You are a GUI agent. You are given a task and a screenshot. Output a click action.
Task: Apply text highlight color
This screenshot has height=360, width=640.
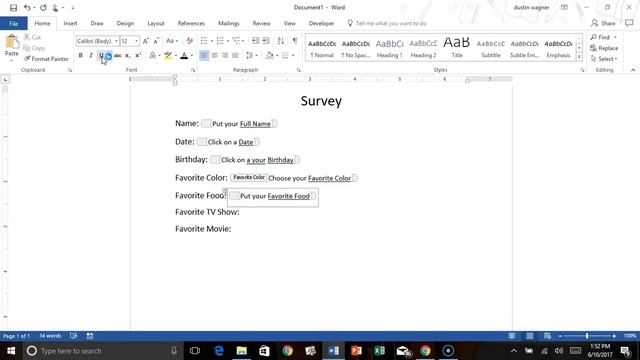point(168,56)
